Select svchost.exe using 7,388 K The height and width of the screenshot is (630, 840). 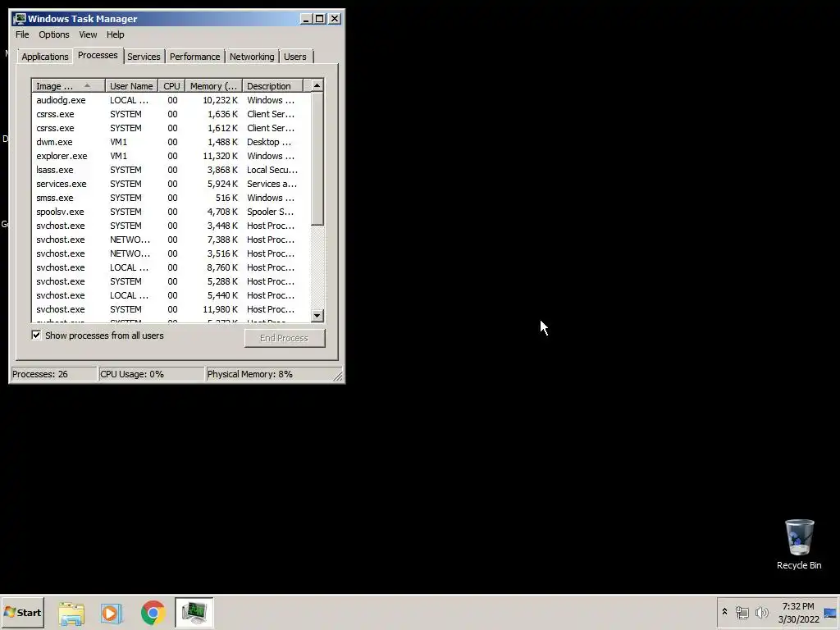click(x=171, y=240)
